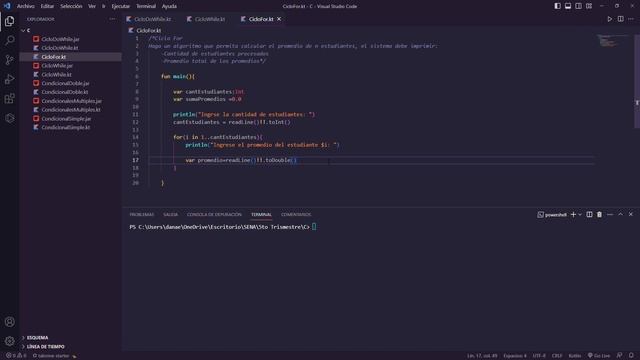Switch to the CicloWhile.kt editor tab
This screenshot has height=360, width=640.
[210, 19]
